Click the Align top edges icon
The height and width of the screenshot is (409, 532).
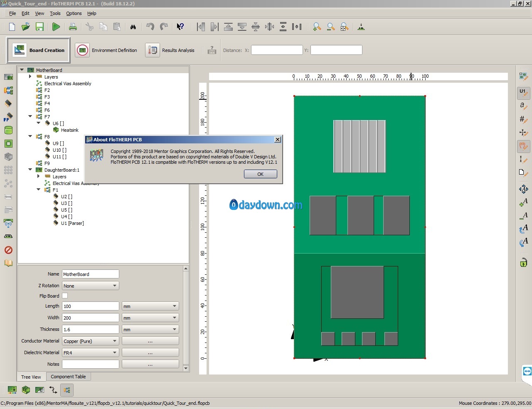(x=228, y=27)
